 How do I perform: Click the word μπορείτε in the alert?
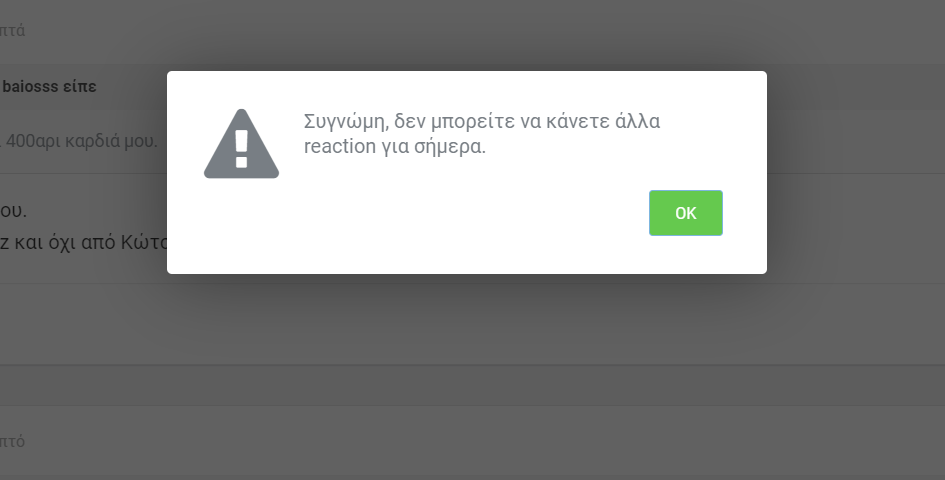(472, 122)
